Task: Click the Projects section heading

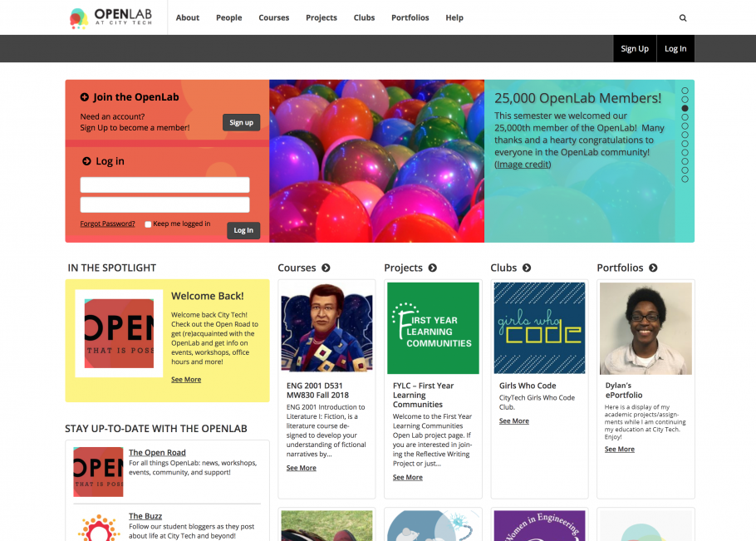Action: 403,268
